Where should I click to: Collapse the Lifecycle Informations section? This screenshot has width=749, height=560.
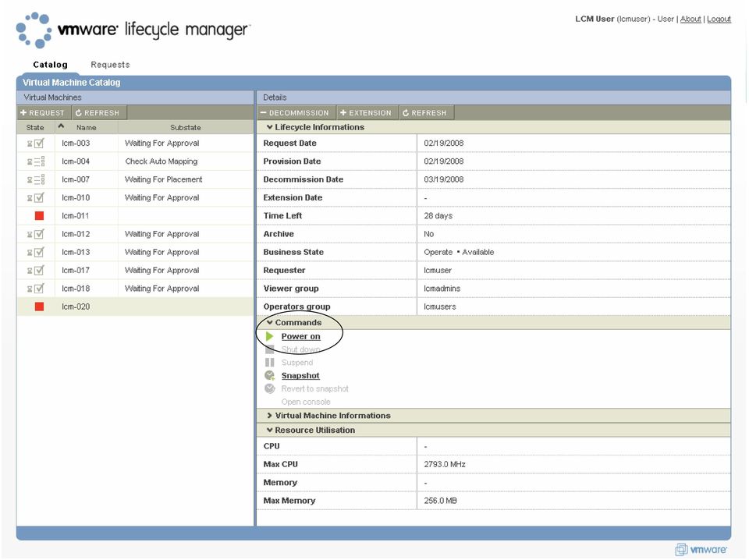[269, 127]
